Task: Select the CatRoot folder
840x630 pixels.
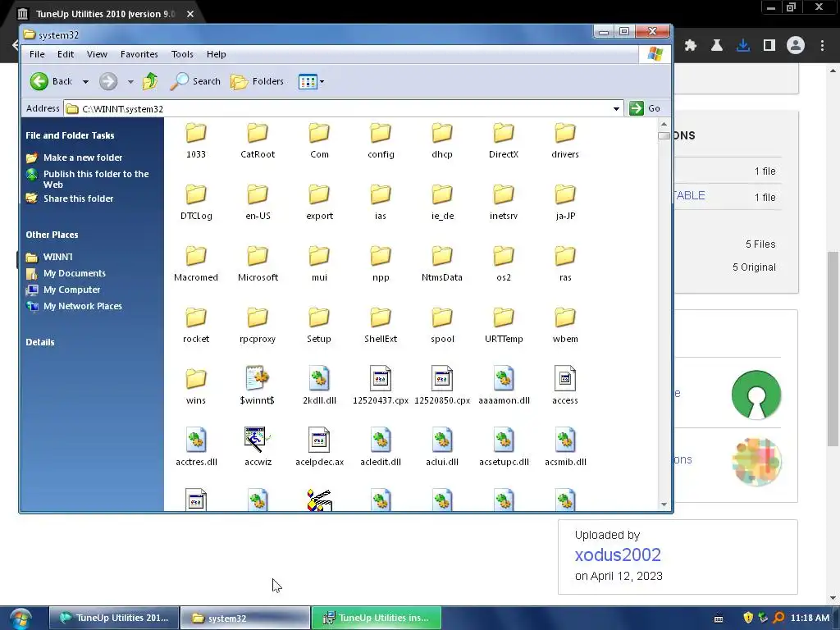Action: point(258,141)
